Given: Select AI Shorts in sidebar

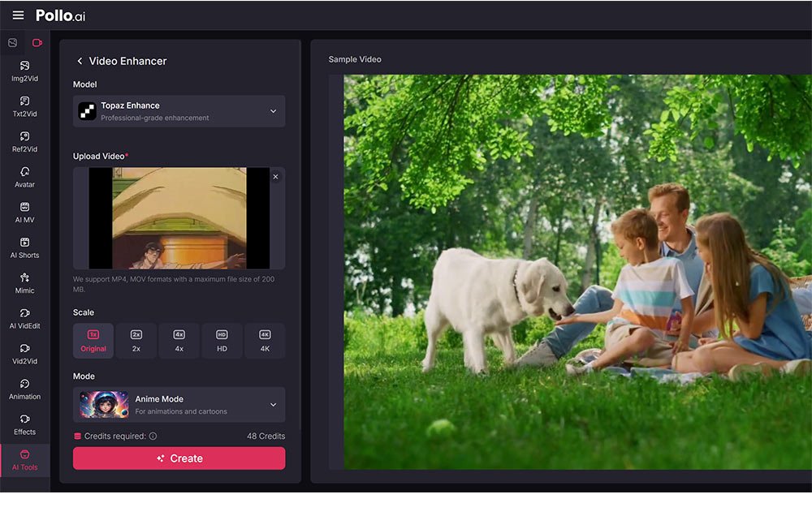Looking at the screenshot, I should click(24, 247).
